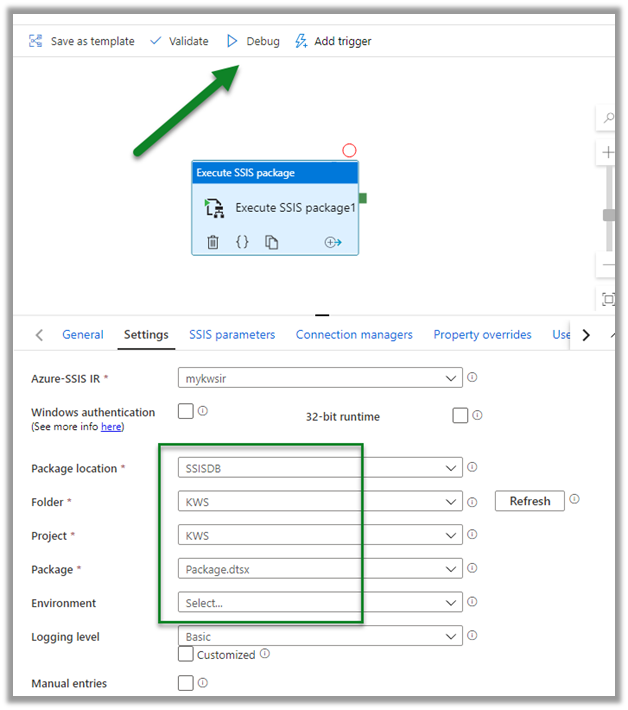Check the 32-bit runtime checkbox
Image resolution: width=628 pixels, height=710 pixels.
click(460, 415)
